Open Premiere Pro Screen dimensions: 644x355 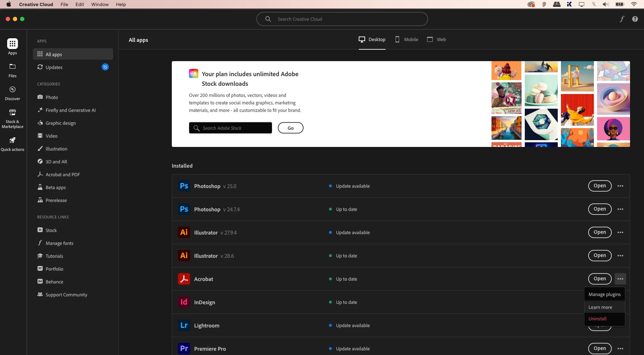[x=600, y=349]
